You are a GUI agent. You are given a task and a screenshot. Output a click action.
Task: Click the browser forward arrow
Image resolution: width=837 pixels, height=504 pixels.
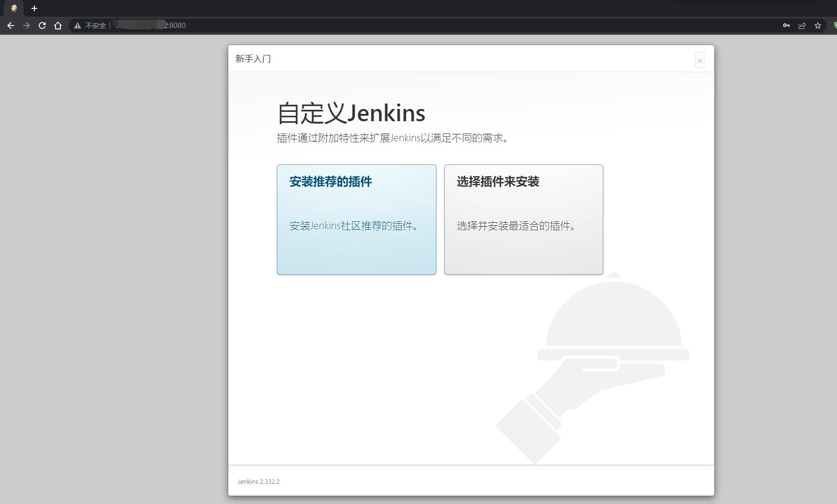point(27,26)
